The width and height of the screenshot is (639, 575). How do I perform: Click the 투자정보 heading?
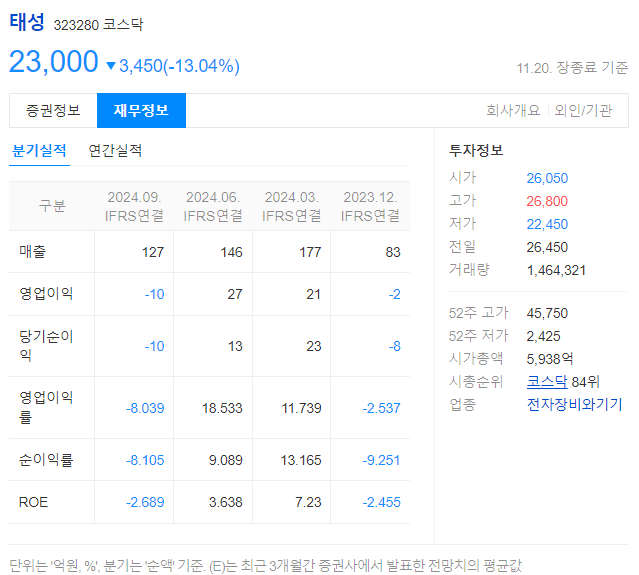click(x=476, y=150)
